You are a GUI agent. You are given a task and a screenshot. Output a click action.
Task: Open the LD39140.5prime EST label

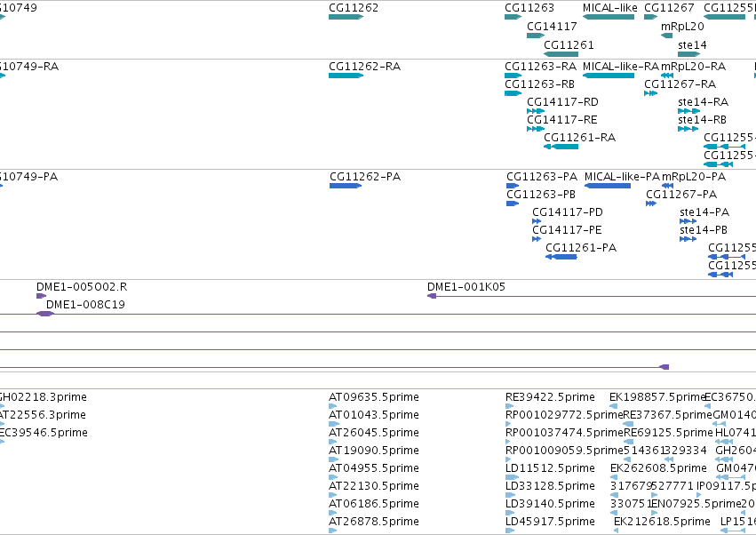[x=550, y=504]
